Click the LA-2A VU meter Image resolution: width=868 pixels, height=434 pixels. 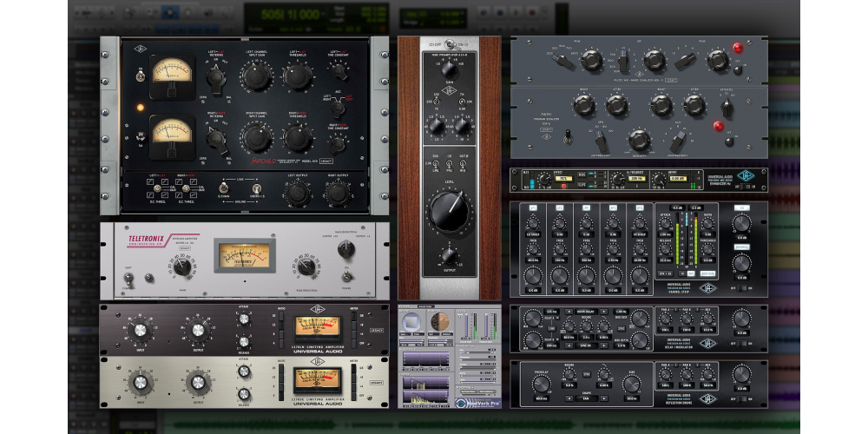[244, 255]
